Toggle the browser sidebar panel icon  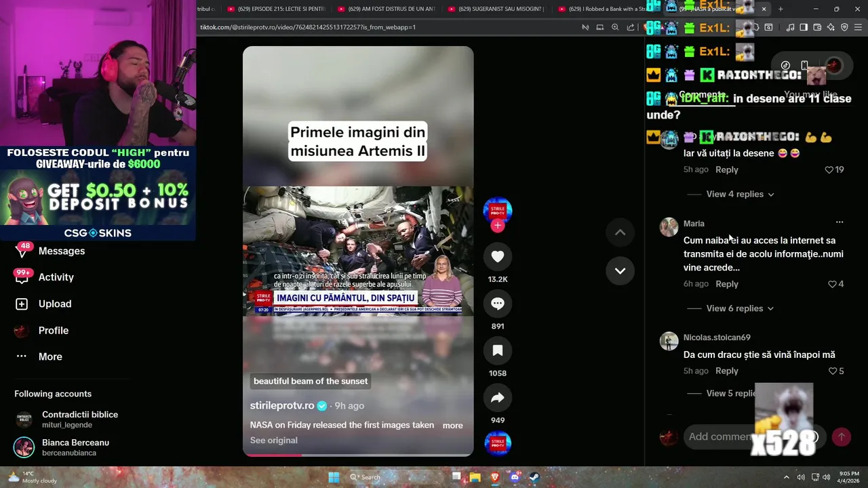click(804, 27)
